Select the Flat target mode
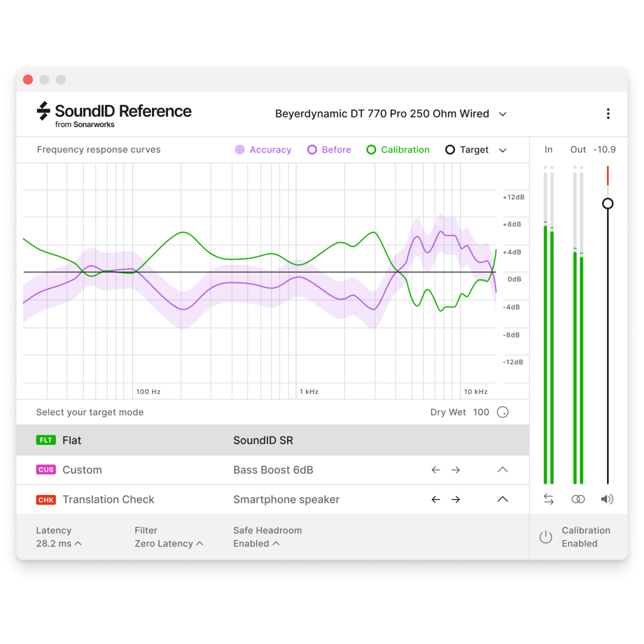 click(x=72, y=441)
